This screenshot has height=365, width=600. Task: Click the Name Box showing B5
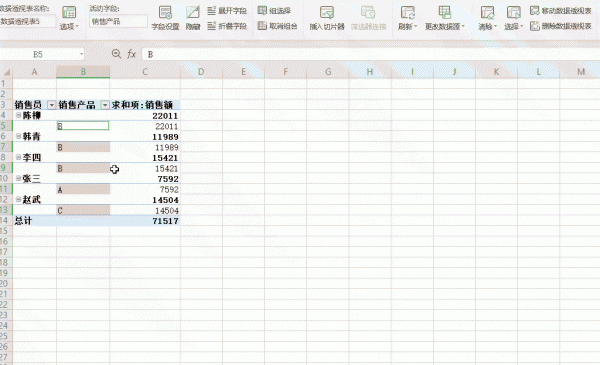coord(38,54)
